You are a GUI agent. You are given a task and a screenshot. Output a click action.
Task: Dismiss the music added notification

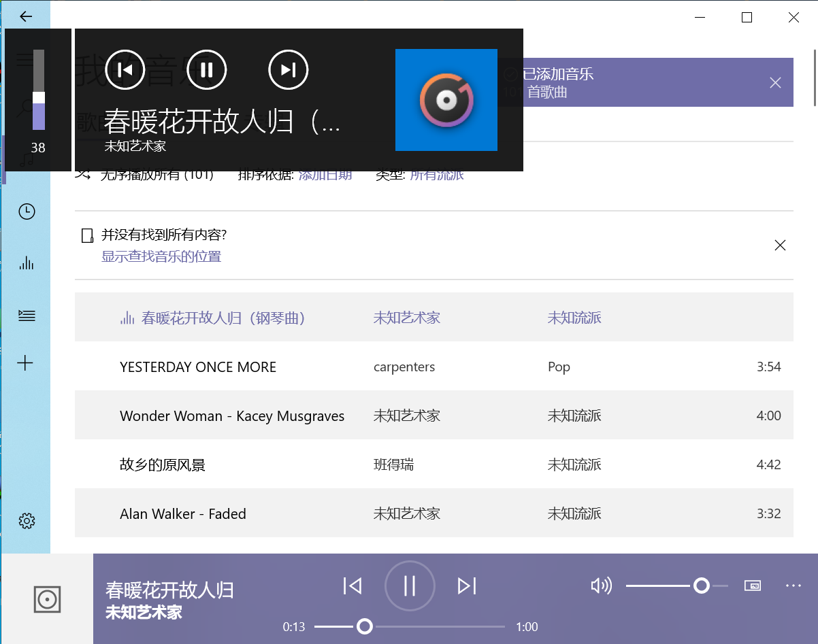(775, 83)
